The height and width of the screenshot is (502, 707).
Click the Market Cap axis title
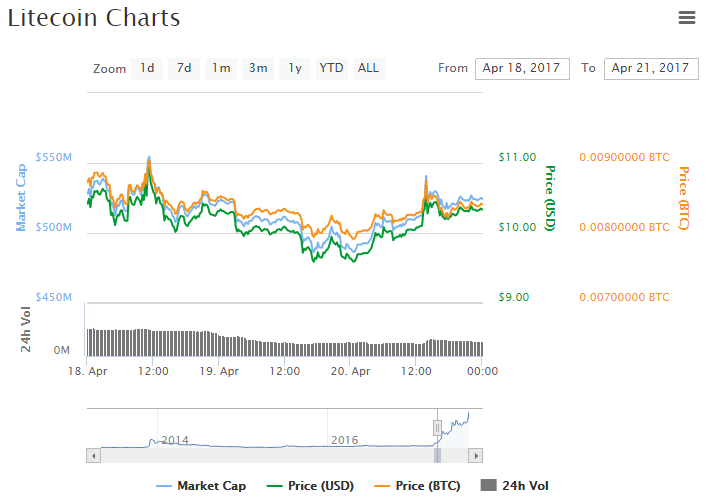click(x=21, y=198)
